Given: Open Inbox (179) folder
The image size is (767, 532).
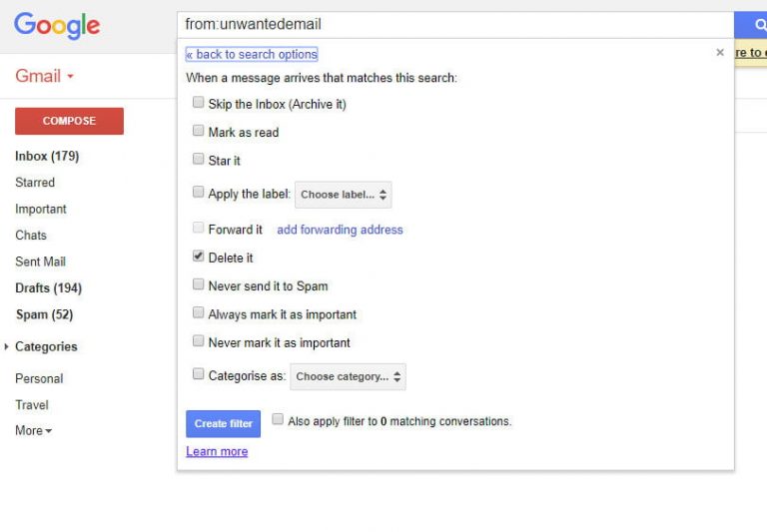Looking at the screenshot, I should [x=47, y=156].
